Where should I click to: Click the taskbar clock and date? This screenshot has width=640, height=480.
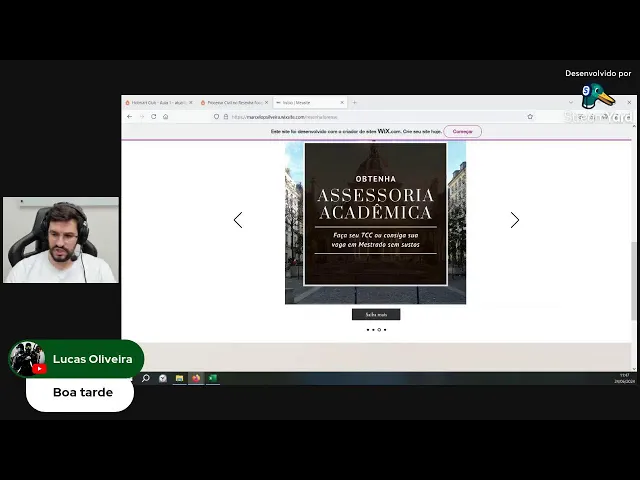[x=624, y=378]
